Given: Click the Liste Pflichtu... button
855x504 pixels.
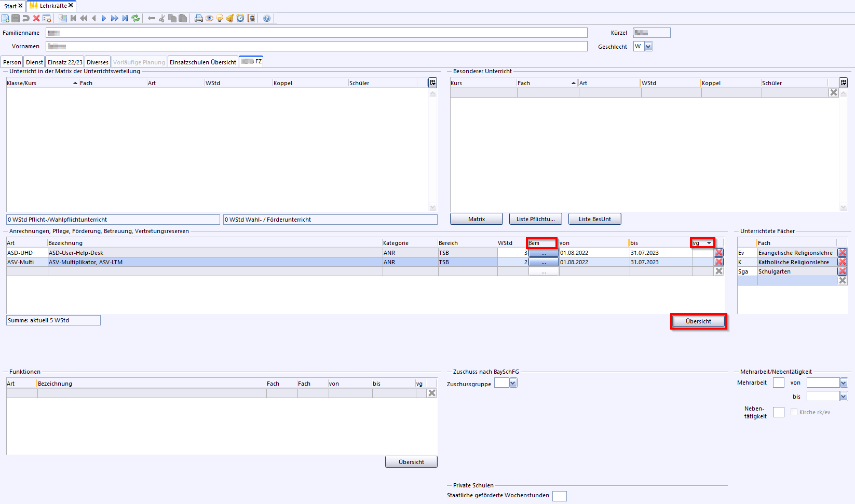Looking at the screenshot, I should pos(536,219).
